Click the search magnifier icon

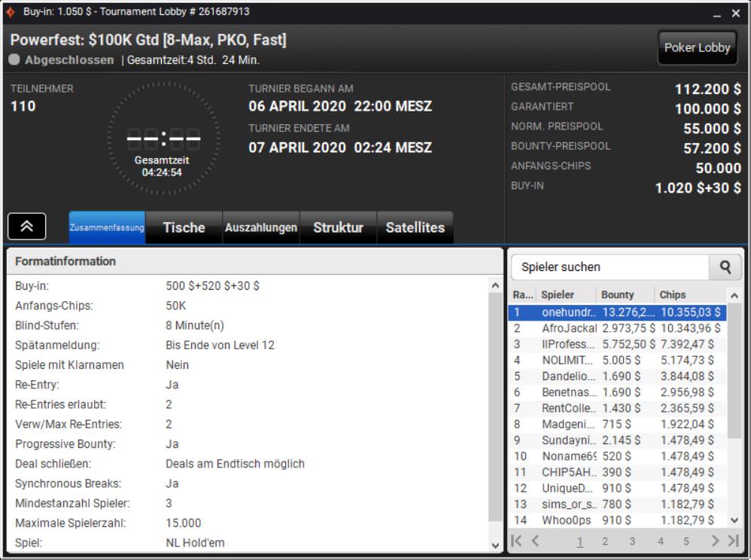[x=725, y=266]
